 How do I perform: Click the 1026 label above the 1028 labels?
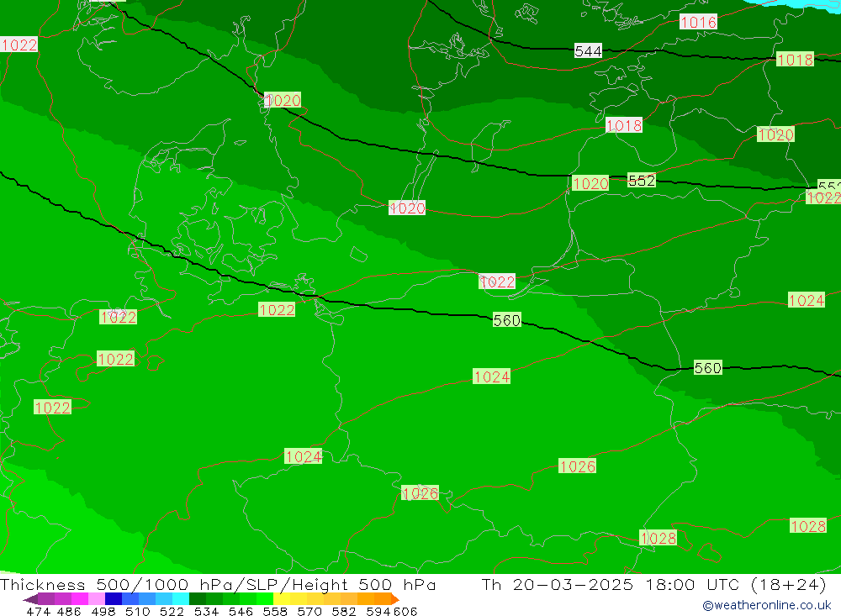pyautogui.click(x=577, y=466)
